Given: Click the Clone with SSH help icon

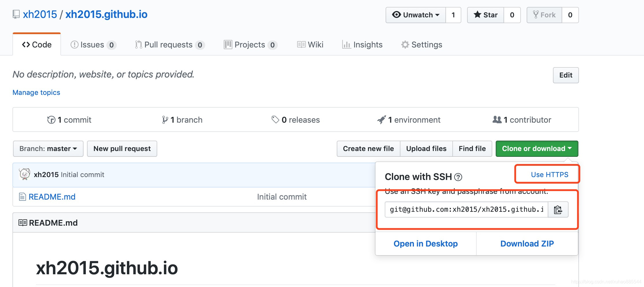Looking at the screenshot, I should [x=458, y=177].
